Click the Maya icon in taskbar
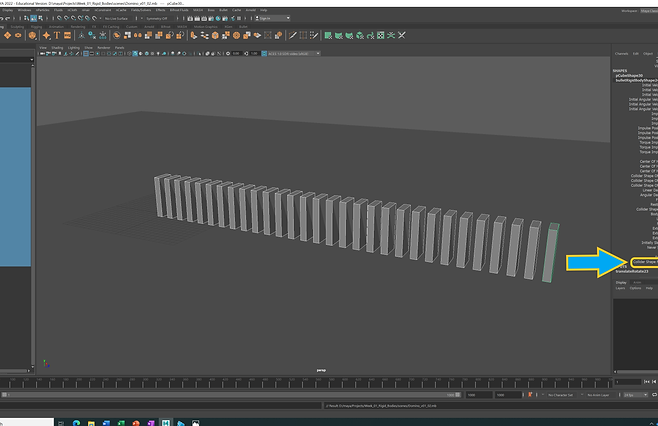658x426 pixels. click(166, 423)
